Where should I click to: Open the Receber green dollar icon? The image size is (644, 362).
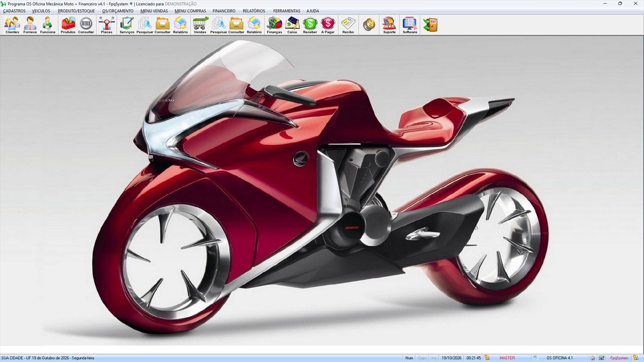tap(310, 25)
